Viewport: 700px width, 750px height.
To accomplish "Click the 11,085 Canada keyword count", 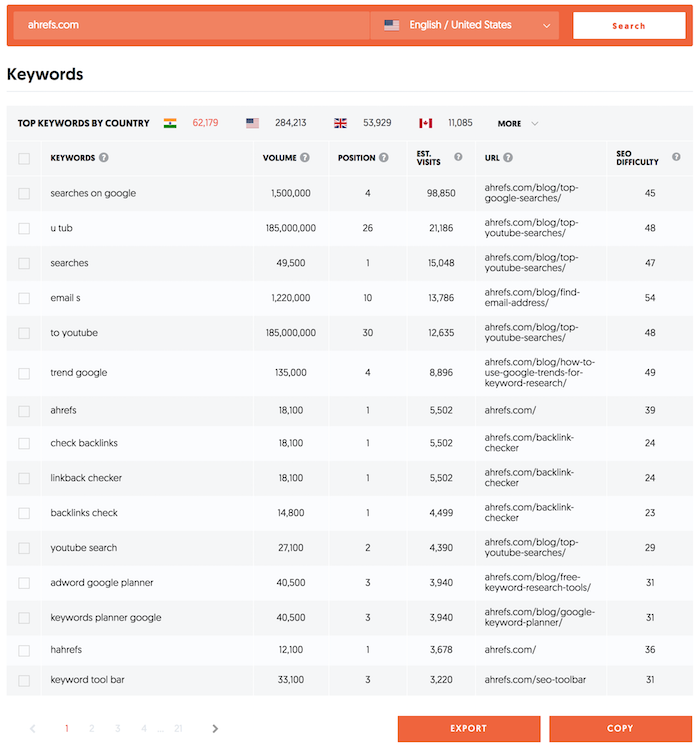I will pos(460,123).
